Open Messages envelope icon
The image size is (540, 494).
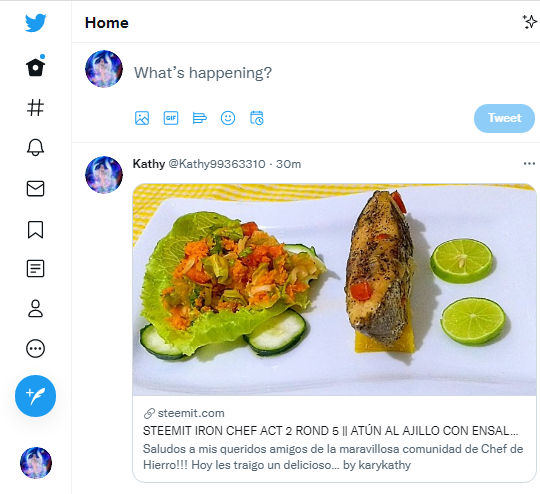click(x=35, y=188)
